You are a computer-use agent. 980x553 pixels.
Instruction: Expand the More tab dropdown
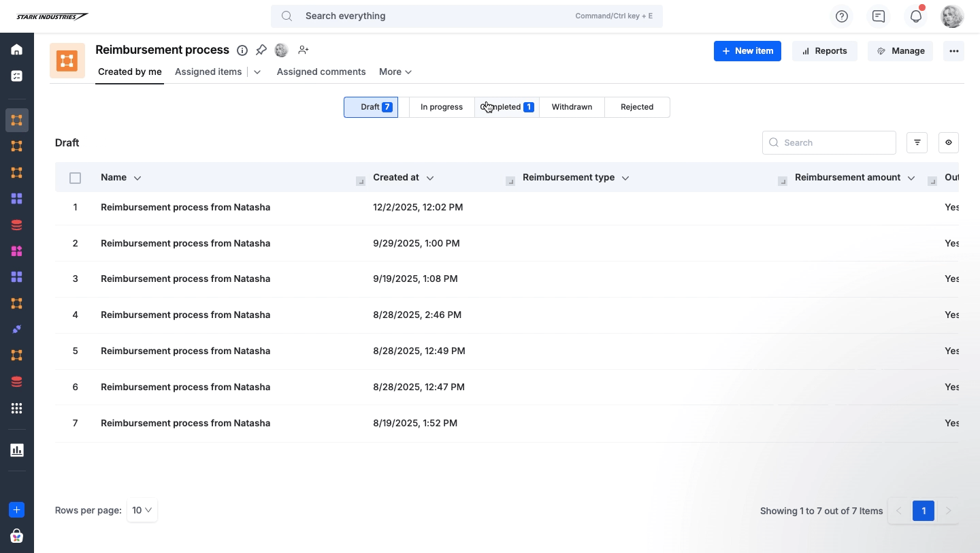point(395,72)
